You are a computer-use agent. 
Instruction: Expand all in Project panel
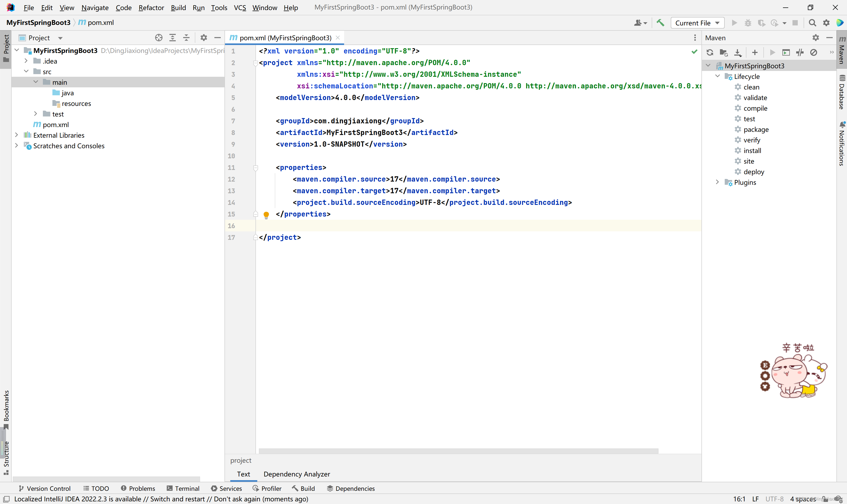click(173, 38)
